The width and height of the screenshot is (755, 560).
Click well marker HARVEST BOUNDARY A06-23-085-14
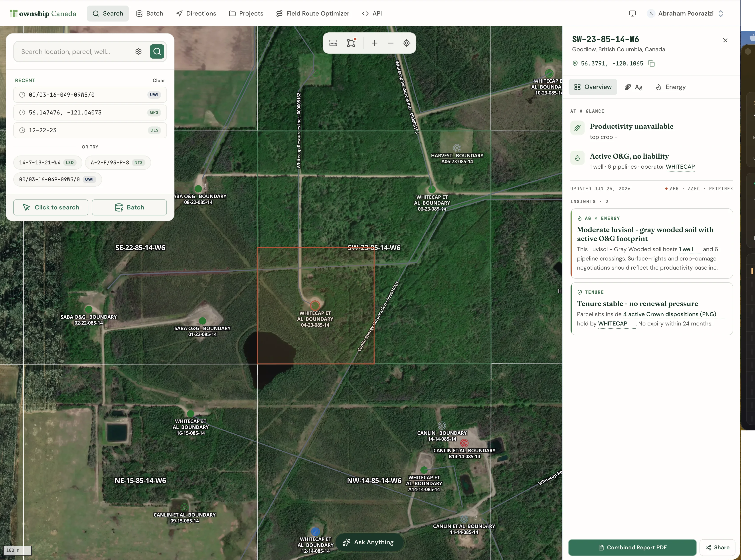click(x=457, y=148)
